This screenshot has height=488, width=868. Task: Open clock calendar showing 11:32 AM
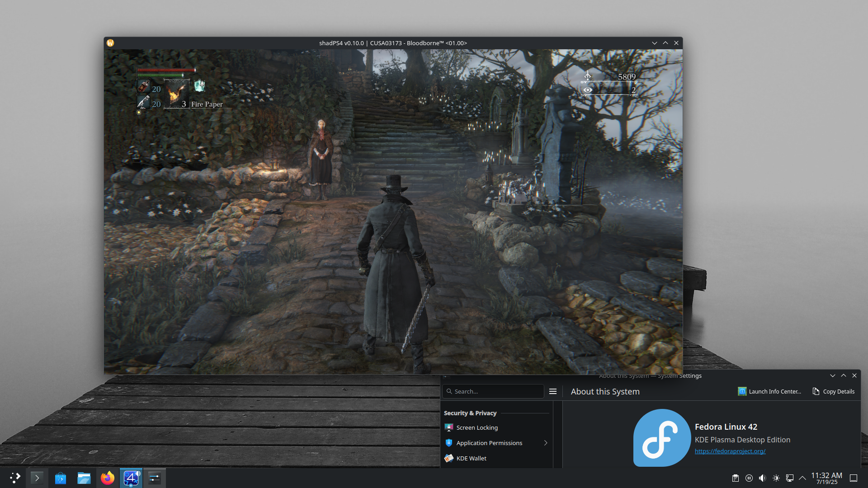(x=827, y=478)
